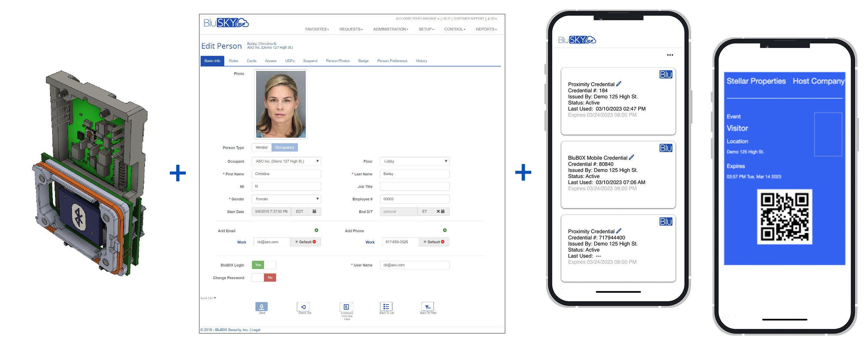
Task: Click the Save icon at bottom
Action: pos(261,307)
